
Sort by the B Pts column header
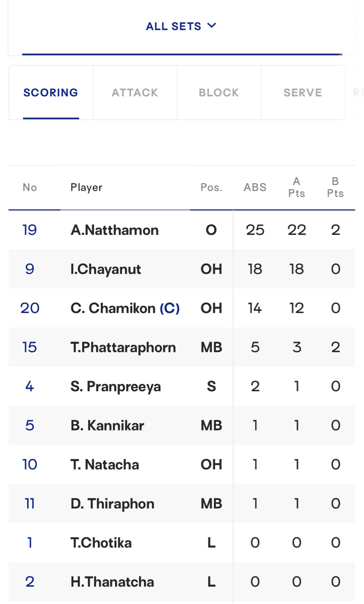click(335, 187)
